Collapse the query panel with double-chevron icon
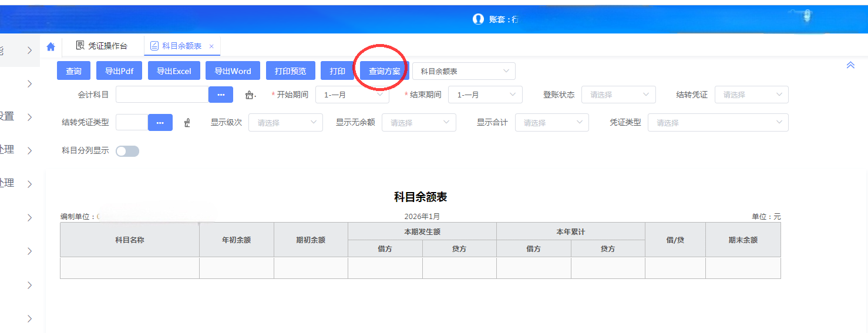 coord(850,65)
